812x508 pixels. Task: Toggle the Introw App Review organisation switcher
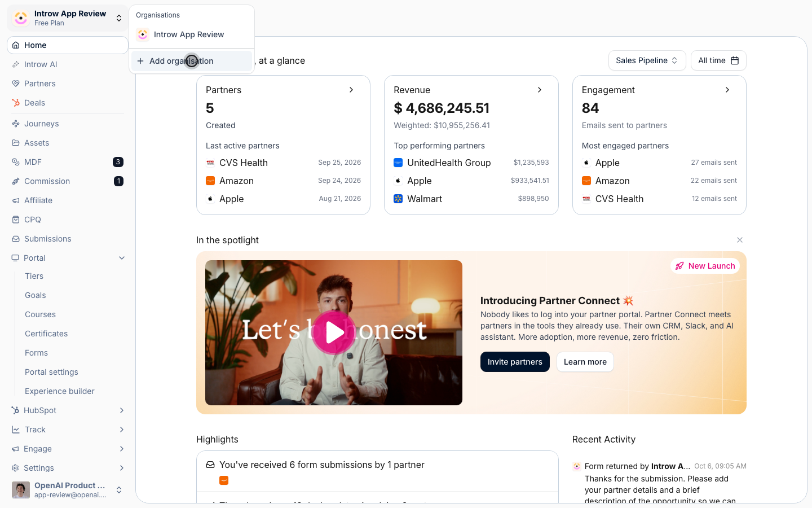tap(68, 18)
